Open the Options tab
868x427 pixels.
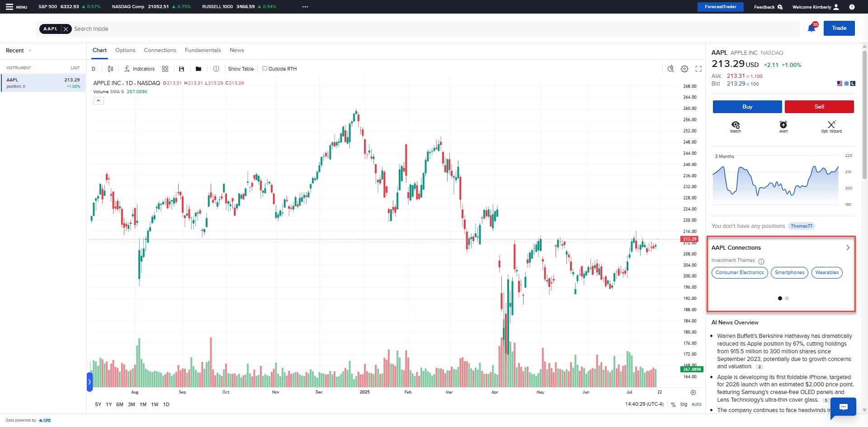[125, 50]
